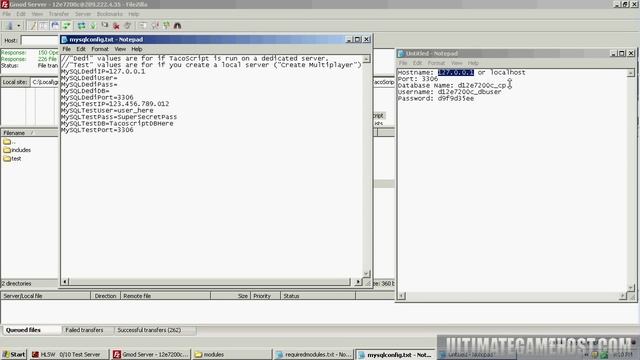Select the includes folder
640x360 pixels.
pyautogui.click(x=17, y=150)
